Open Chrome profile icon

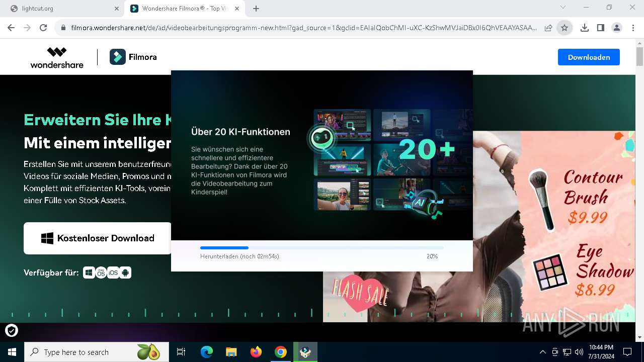617,28
